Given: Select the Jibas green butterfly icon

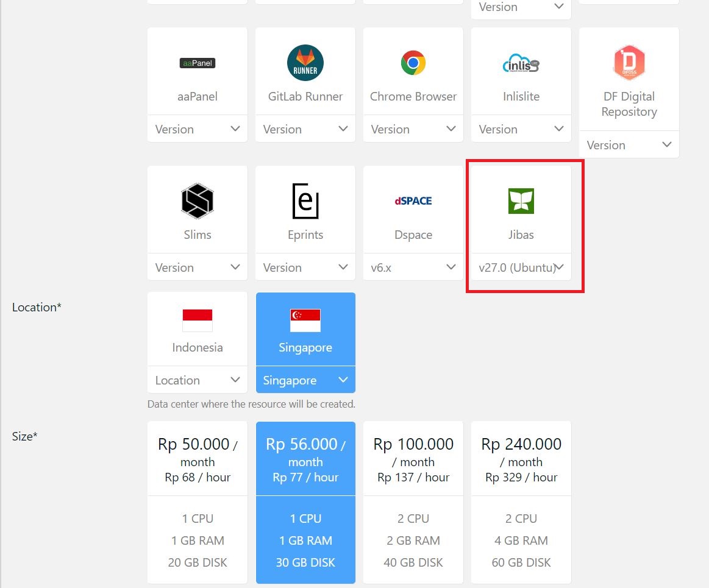Looking at the screenshot, I should (521, 201).
